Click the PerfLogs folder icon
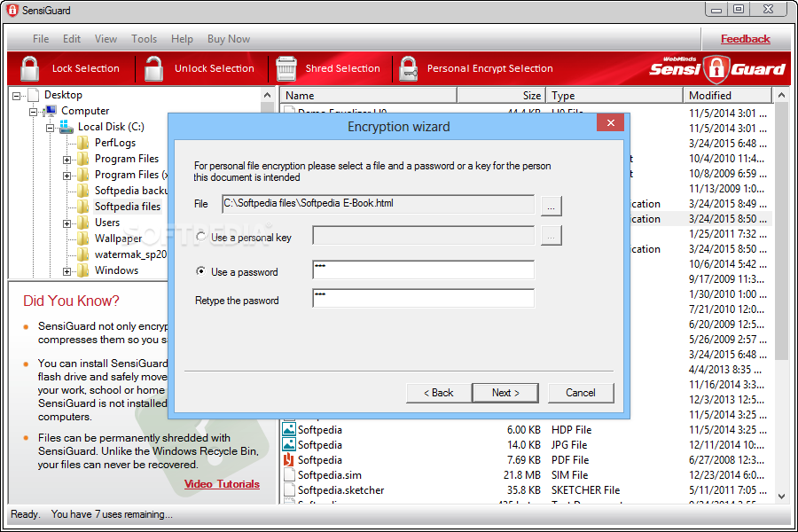This screenshot has width=798, height=532. pyautogui.click(x=83, y=143)
